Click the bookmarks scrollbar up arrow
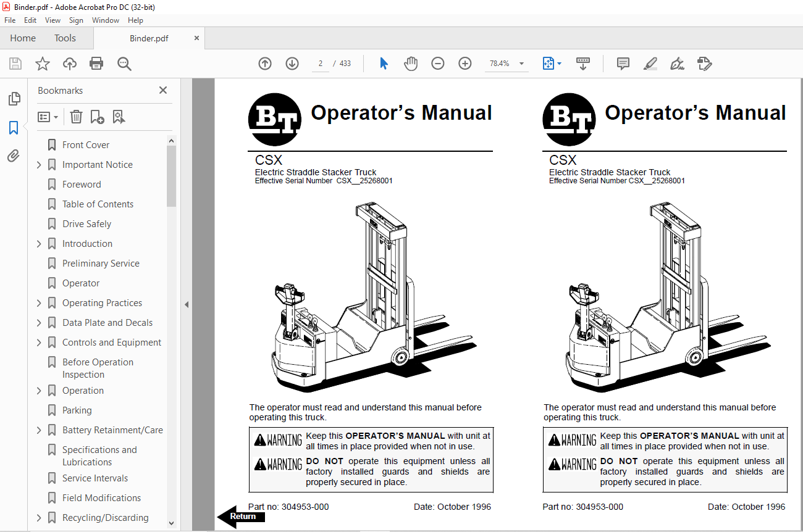This screenshot has width=803, height=532. [171, 141]
